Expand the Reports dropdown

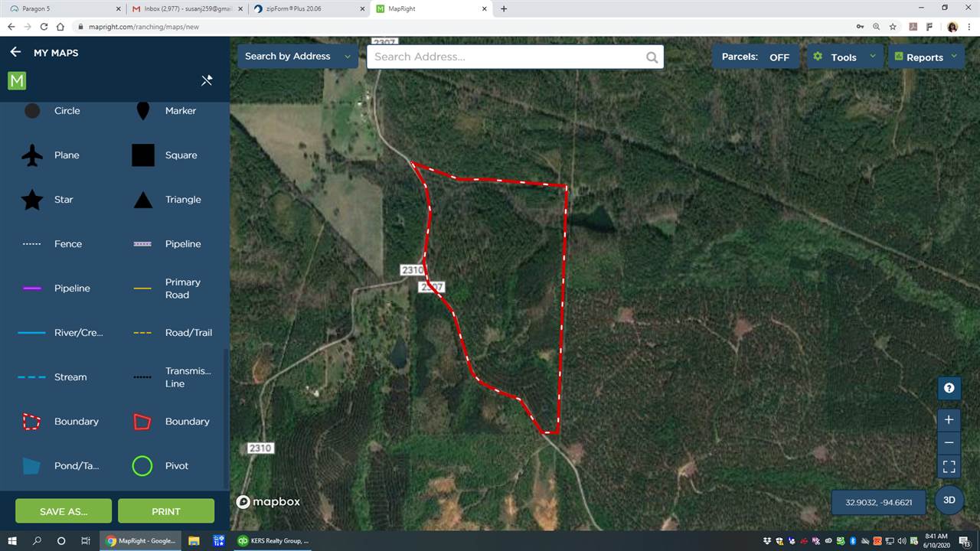click(x=926, y=57)
